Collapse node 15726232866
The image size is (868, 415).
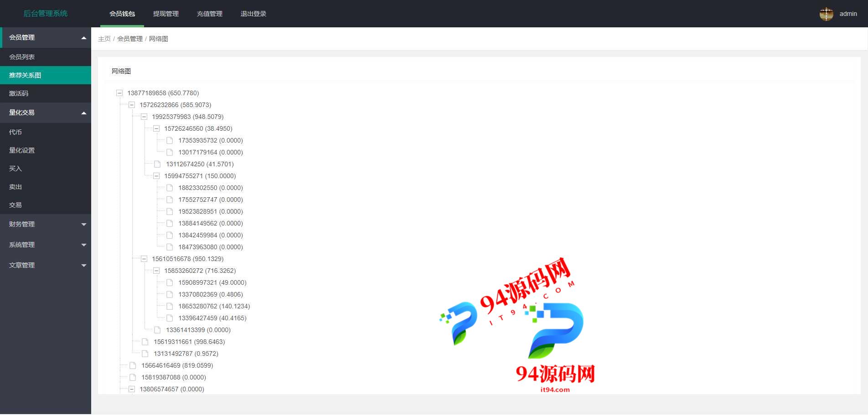coord(132,105)
